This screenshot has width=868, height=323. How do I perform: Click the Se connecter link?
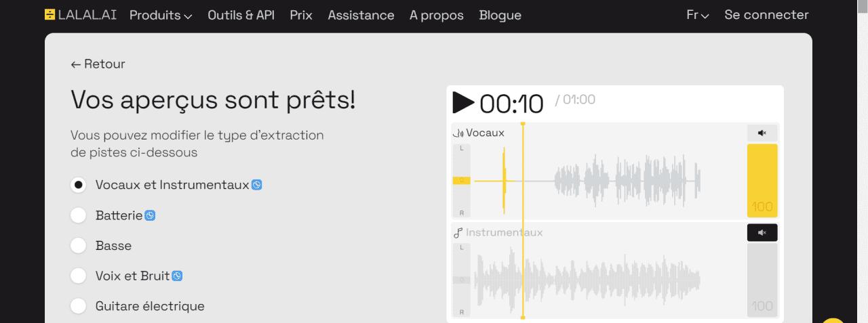coord(766,15)
